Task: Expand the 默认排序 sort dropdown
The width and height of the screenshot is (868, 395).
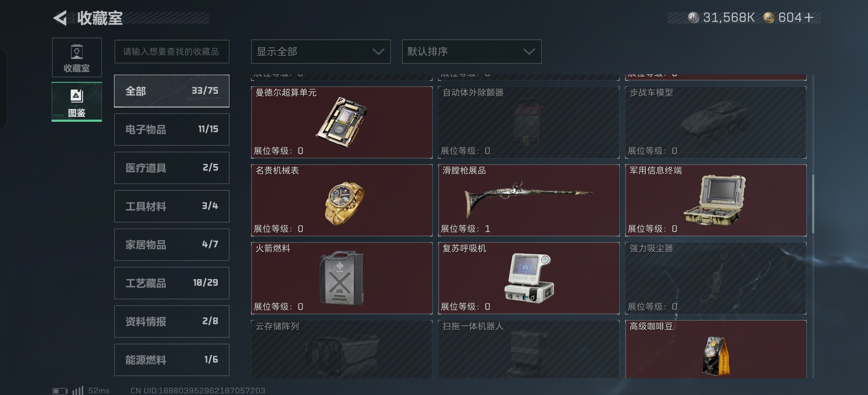Action: point(472,52)
